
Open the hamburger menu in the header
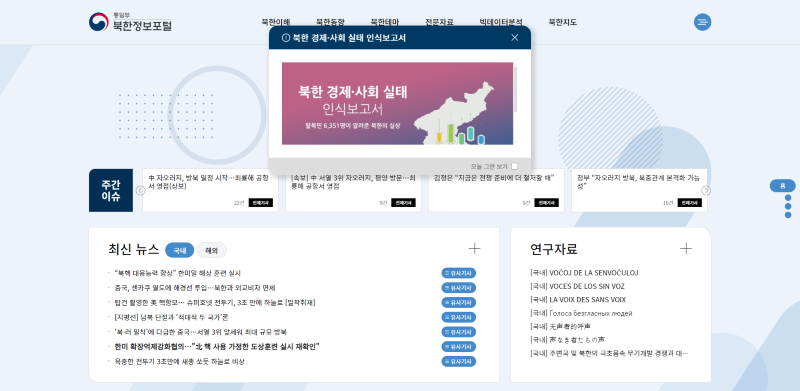(x=703, y=22)
